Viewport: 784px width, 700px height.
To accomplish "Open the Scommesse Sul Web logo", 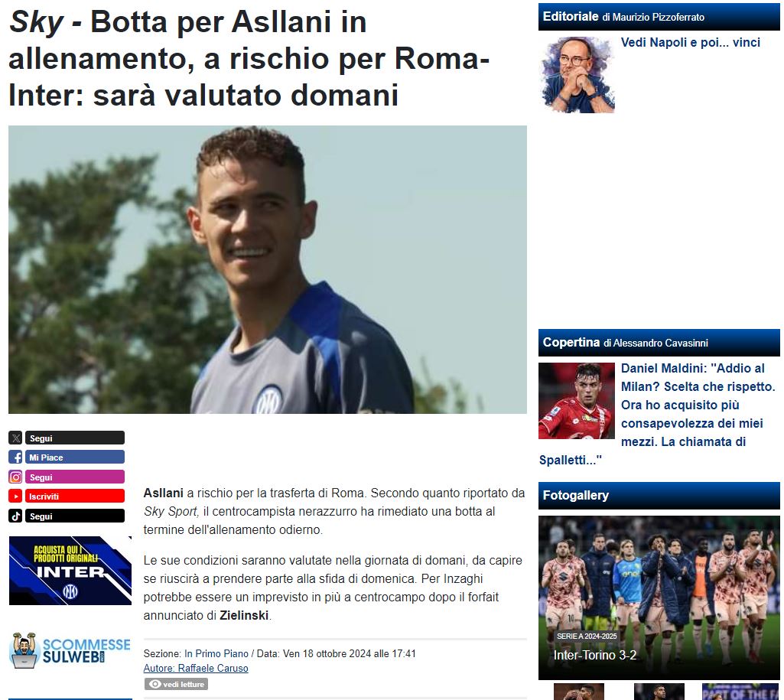I will pyautogui.click(x=70, y=650).
